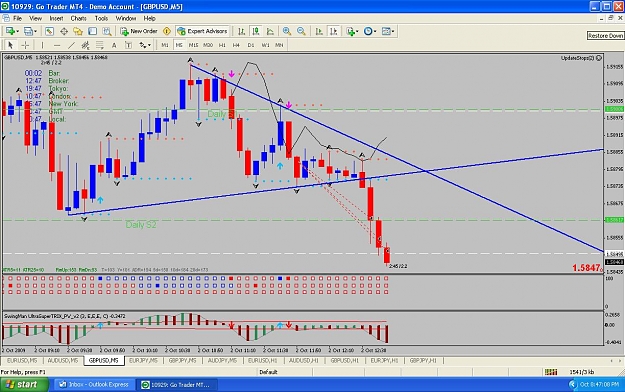Zoom out of the chart
The height and width of the screenshot is (392, 625).
301,31
